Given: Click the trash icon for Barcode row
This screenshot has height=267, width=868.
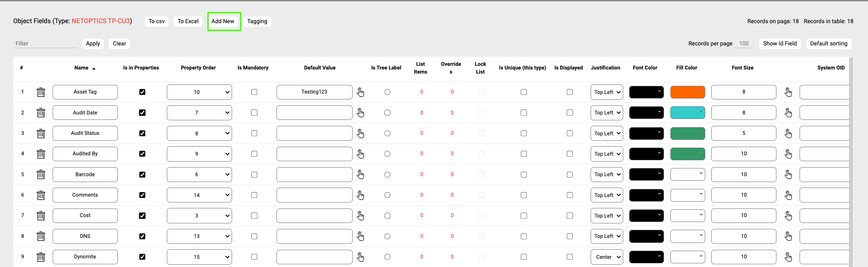Looking at the screenshot, I should 41,175.
